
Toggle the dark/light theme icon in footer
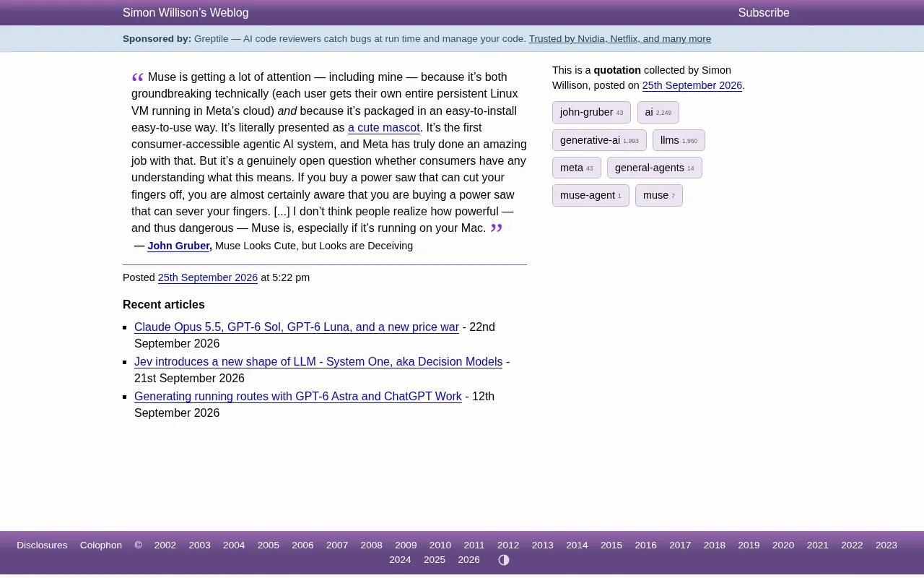click(504, 560)
